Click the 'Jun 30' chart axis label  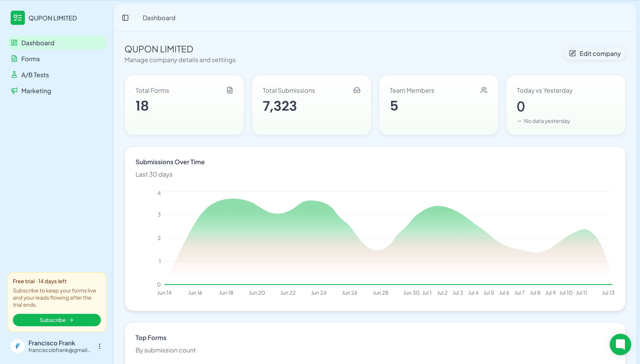(x=411, y=293)
